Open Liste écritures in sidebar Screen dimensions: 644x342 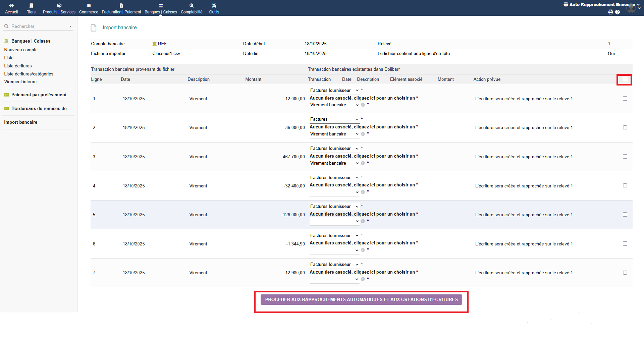pyautogui.click(x=18, y=66)
